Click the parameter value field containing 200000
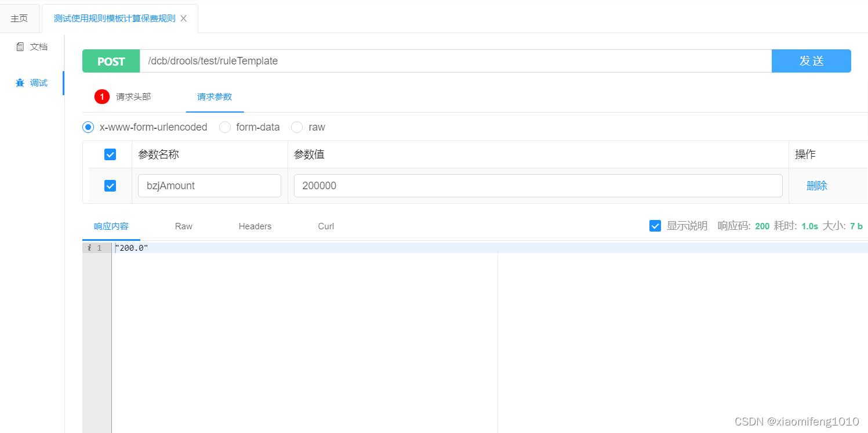 (x=538, y=186)
